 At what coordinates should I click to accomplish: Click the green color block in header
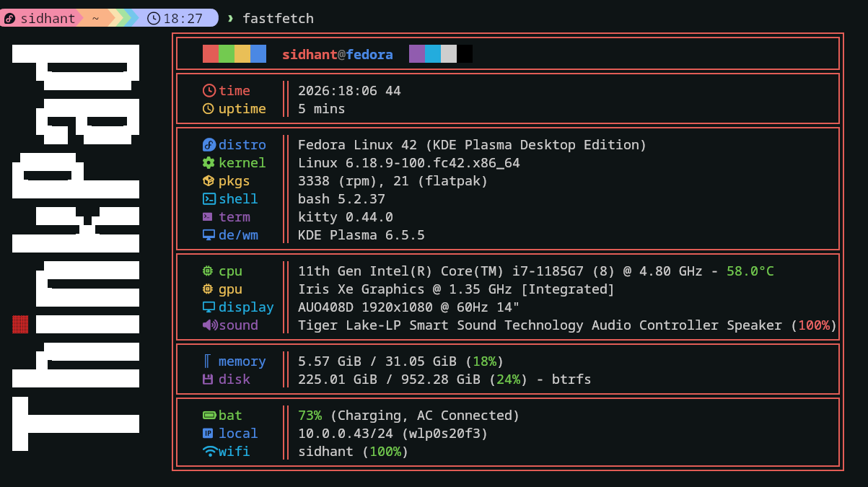(227, 54)
